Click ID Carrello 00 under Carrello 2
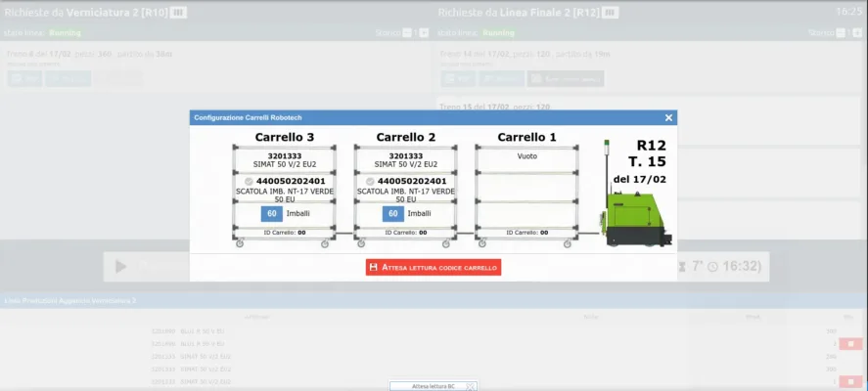 406,233
